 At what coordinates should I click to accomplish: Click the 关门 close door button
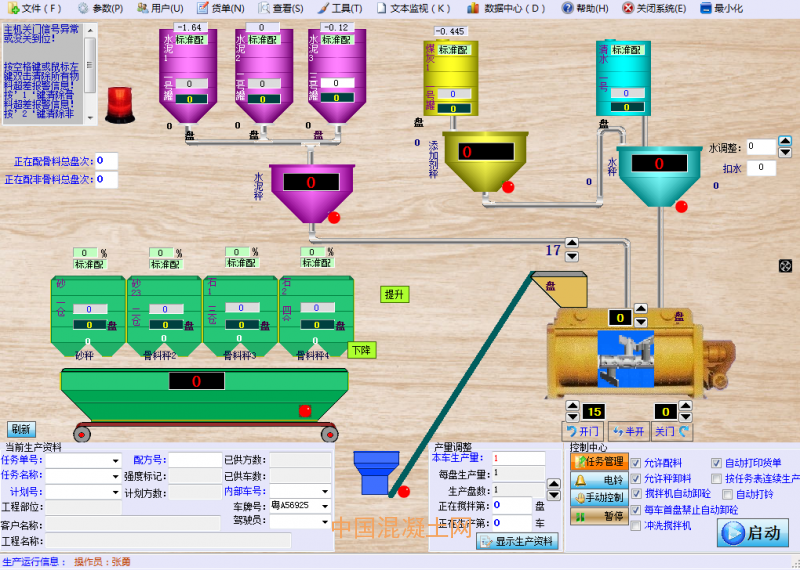(673, 432)
